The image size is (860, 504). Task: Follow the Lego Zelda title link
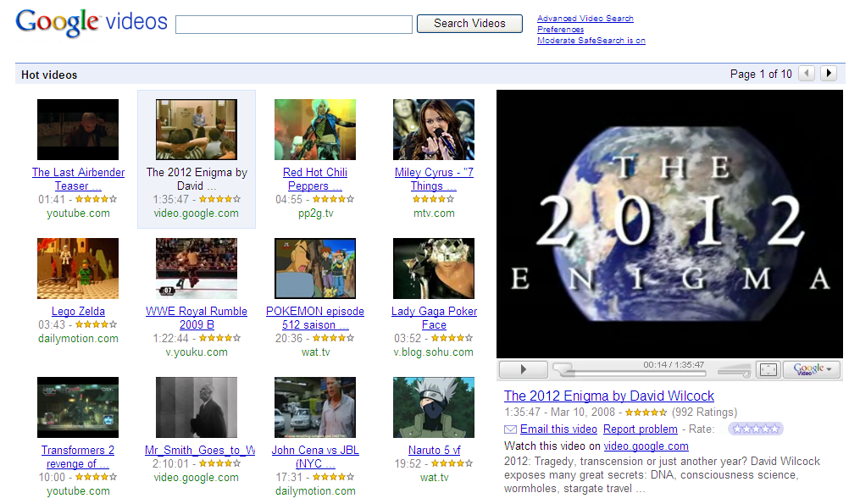pyautogui.click(x=78, y=312)
